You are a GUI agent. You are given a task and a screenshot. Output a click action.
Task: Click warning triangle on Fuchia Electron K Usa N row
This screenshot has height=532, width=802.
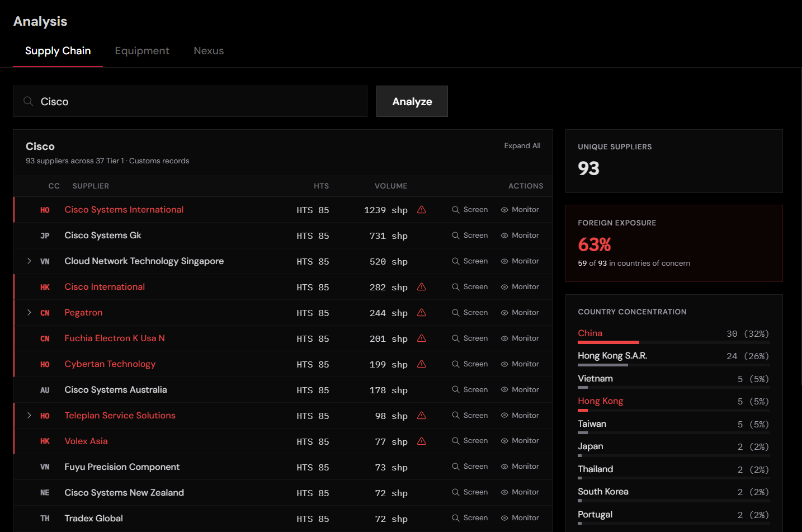[x=422, y=338]
